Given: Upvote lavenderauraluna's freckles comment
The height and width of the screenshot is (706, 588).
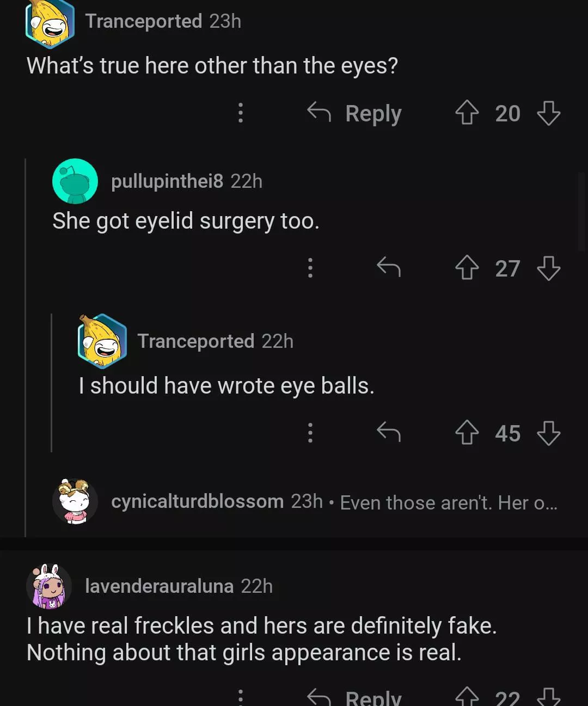Looking at the screenshot, I should [467, 697].
